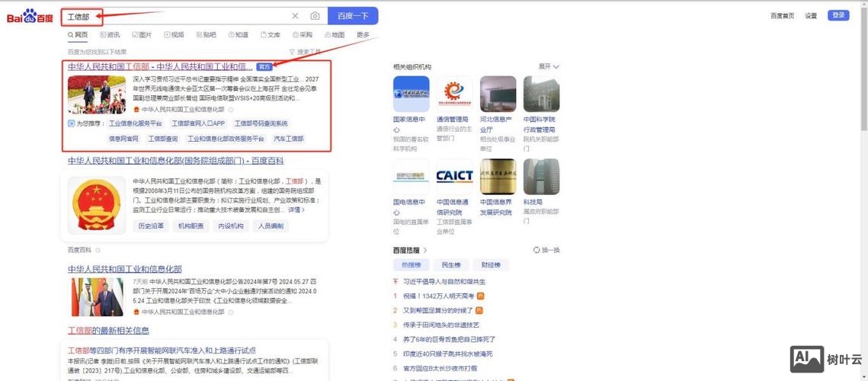Screen dimensions: 868x381
Task: Open thumbnail of the official 工信部 result
Action: click(97, 94)
